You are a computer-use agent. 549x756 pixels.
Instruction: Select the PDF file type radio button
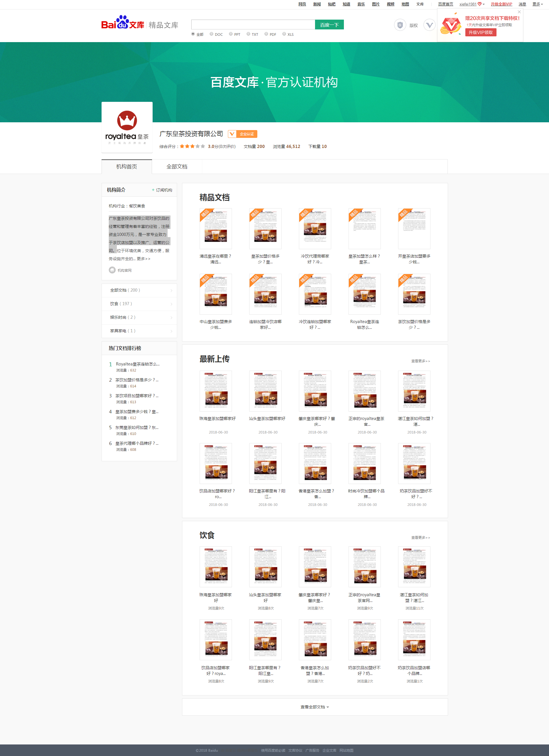click(x=266, y=34)
